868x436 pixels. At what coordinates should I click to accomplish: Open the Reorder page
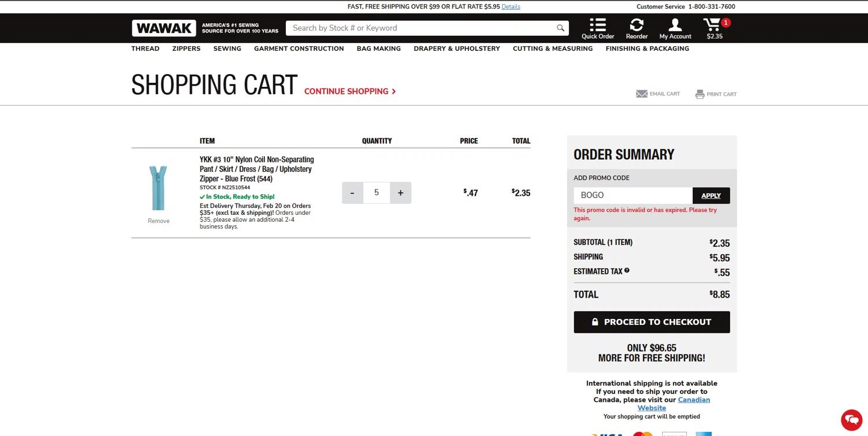coord(637,28)
